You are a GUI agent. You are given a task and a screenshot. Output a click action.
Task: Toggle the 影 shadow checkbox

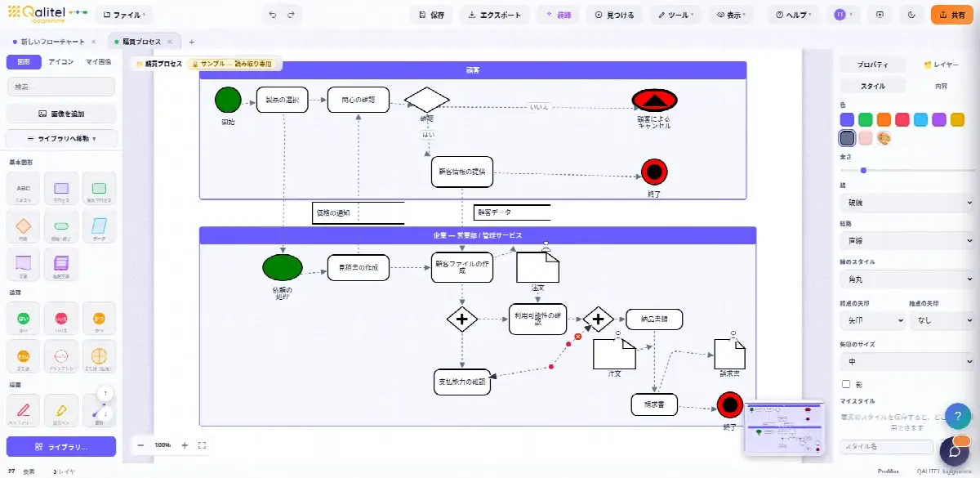click(845, 383)
